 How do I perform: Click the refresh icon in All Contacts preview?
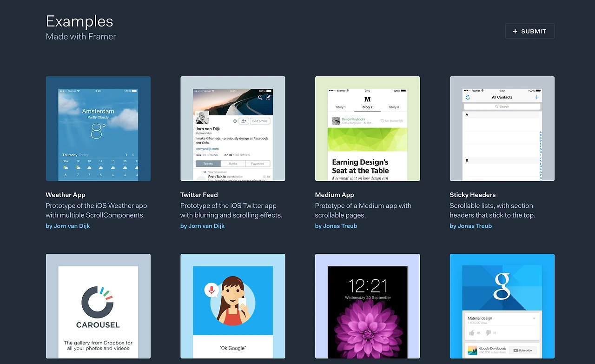468,97
